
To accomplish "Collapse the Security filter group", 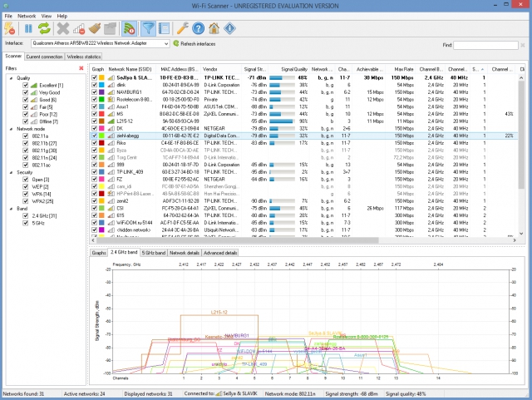I will (x=11, y=172).
